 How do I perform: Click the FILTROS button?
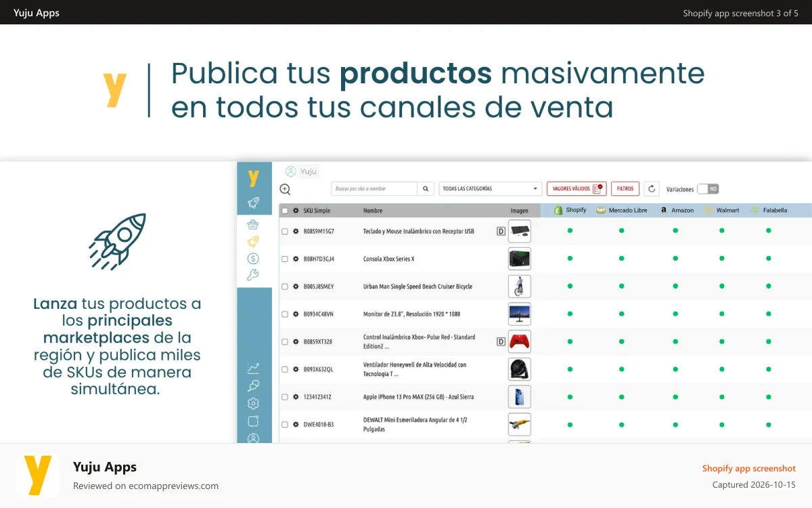click(625, 189)
